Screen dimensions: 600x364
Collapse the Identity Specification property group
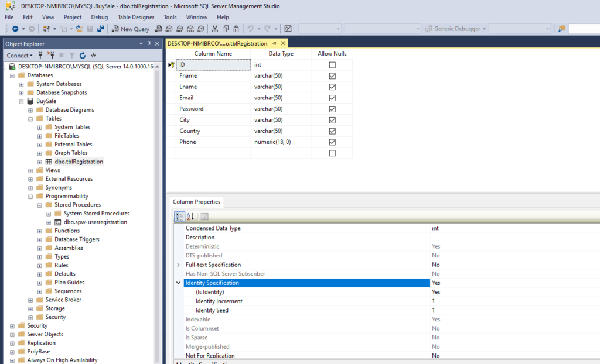click(x=179, y=283)
